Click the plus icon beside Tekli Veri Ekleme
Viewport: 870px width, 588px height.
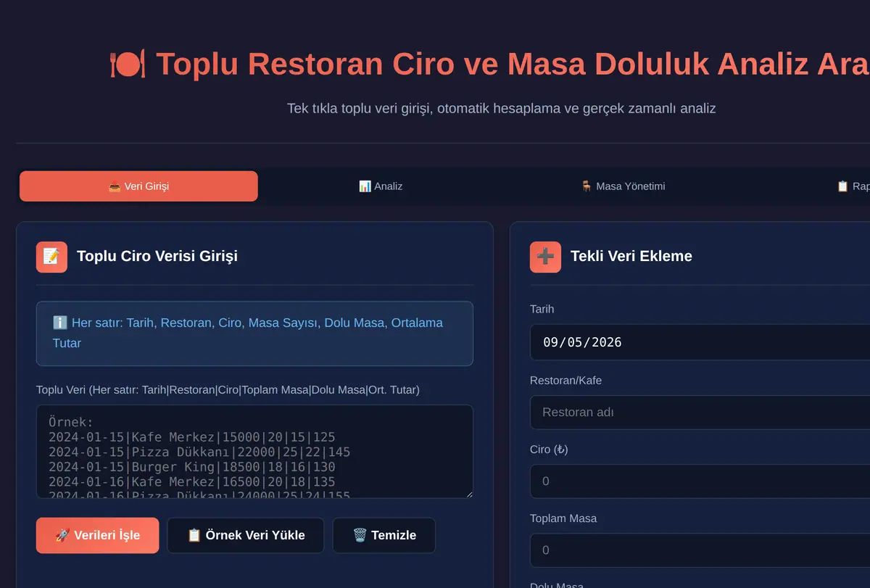coord(545,257)
